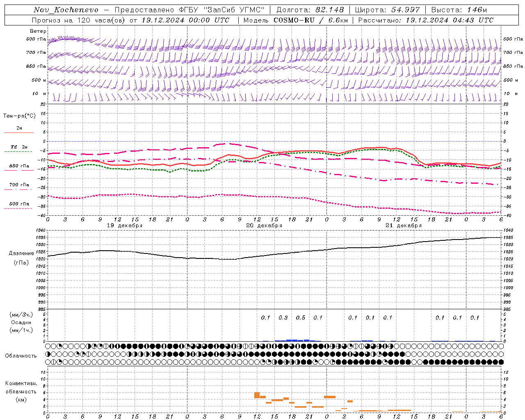The width and height of the screenshot is (525, 420).
Task: Click the Осадки precipitation label
Action: pyautogui.click(x=21, y=322)
